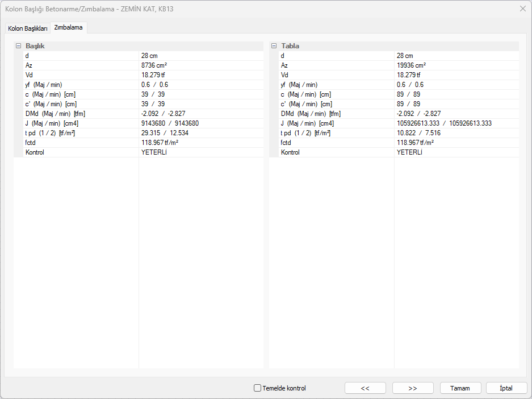Switch to the Kolon Başlıkları tab

(28, 28)
